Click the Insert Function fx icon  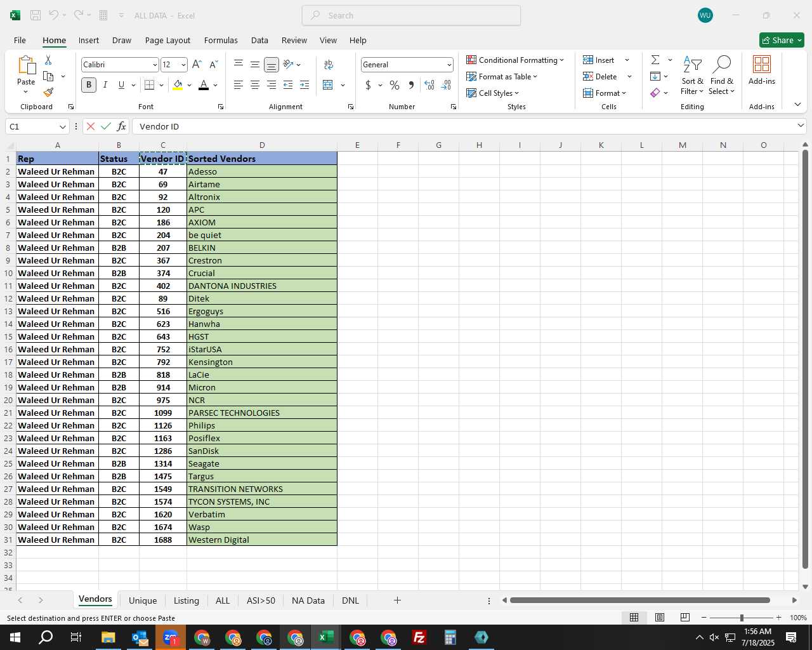click(121, 126)
